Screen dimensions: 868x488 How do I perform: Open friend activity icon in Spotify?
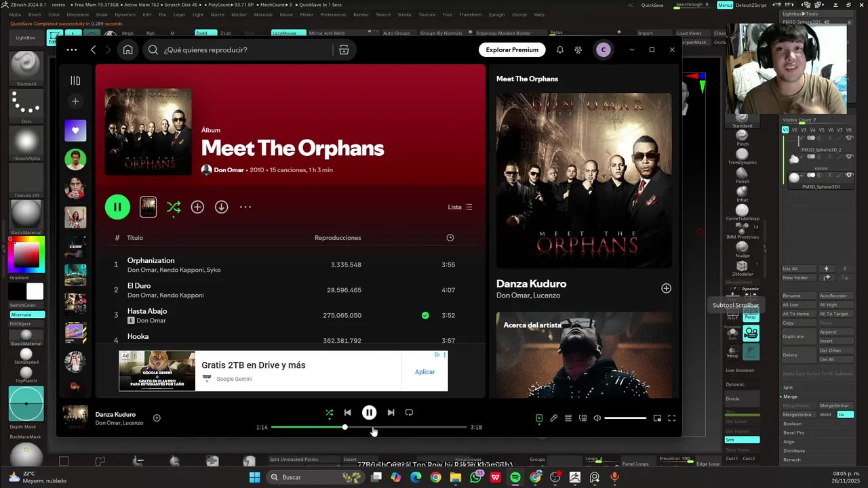578,49
